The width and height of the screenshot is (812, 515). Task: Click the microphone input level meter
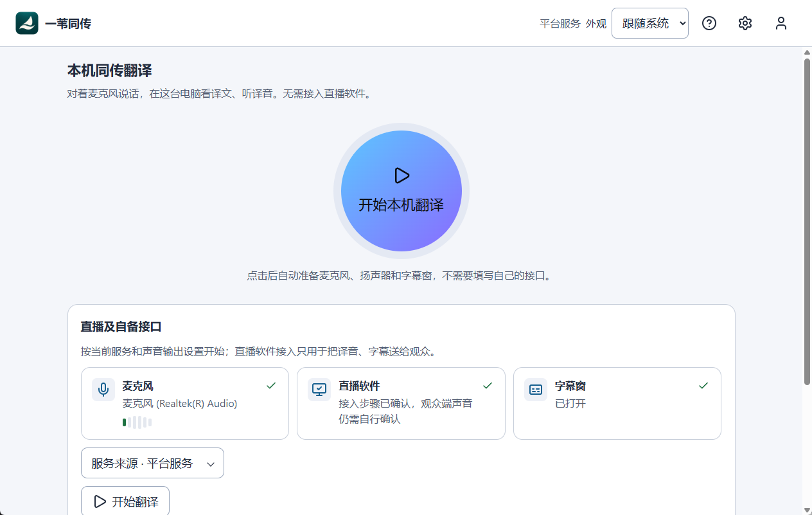click(x=137, y=422)
